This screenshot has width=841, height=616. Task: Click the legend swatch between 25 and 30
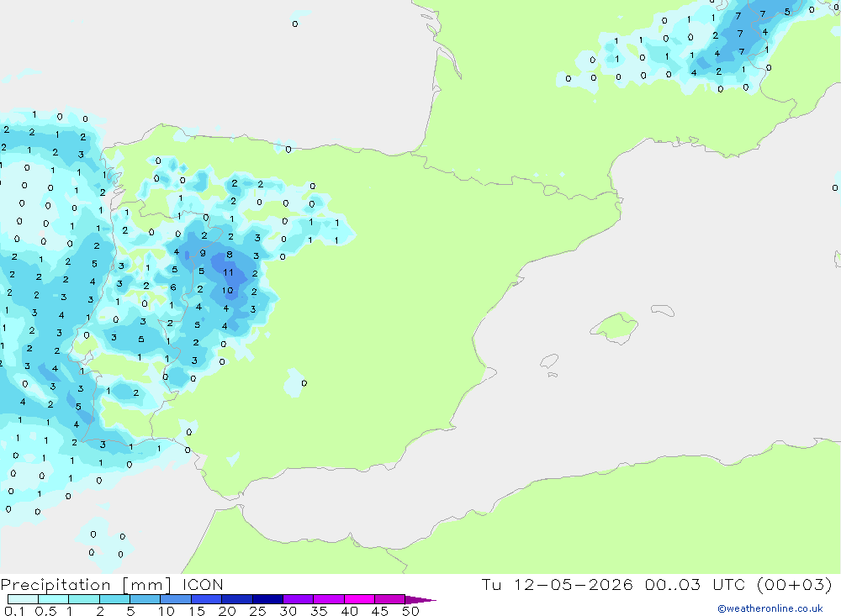(x=267, y=599)
